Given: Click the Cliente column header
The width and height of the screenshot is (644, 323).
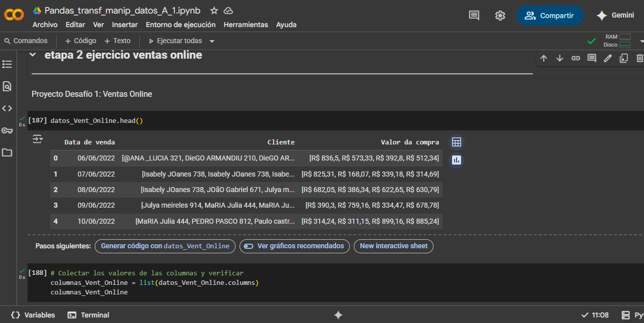Looking at the screenshot, I should pos(281,142).
